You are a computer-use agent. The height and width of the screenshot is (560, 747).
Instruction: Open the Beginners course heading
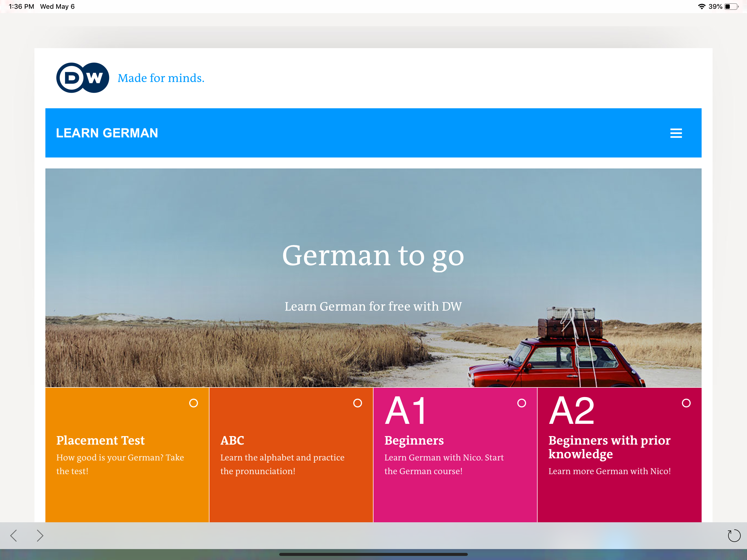pyautogui.click(x=414, y=441)
